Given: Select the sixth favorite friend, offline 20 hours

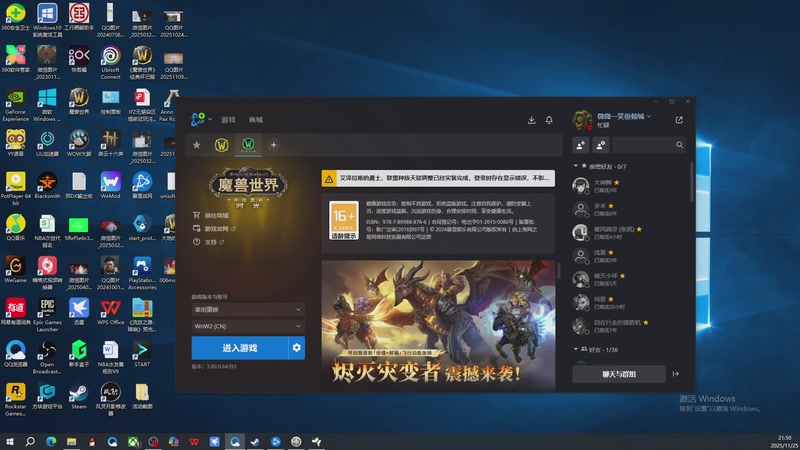Looking at the screenshot, I should (x=630, y=303).
